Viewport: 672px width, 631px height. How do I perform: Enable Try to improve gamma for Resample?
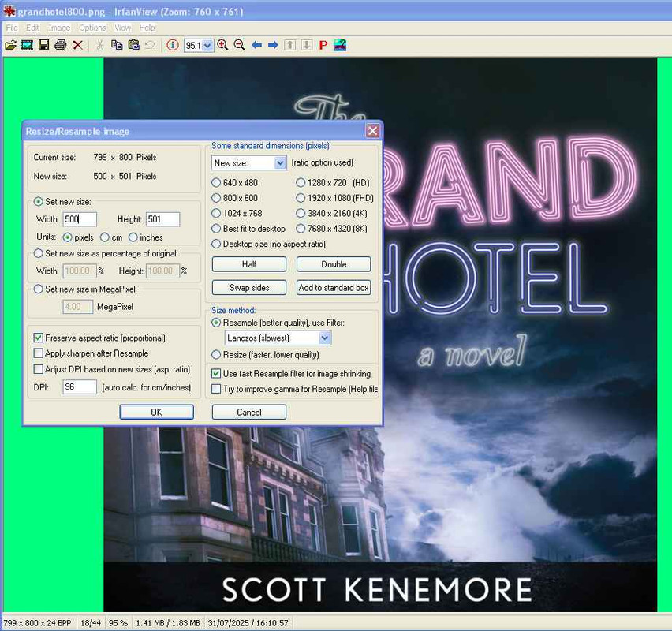point(216,389)
